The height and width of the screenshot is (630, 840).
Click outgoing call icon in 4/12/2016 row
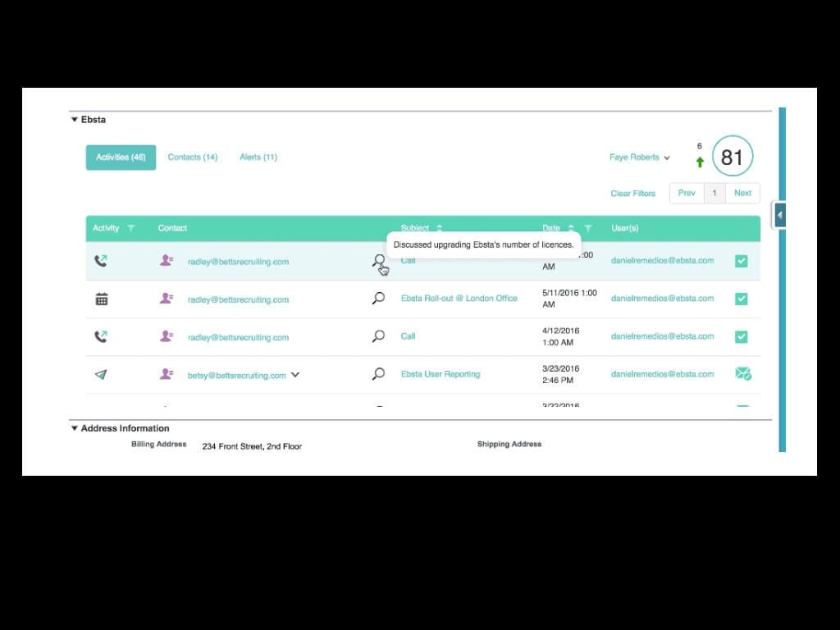point(101,336)
